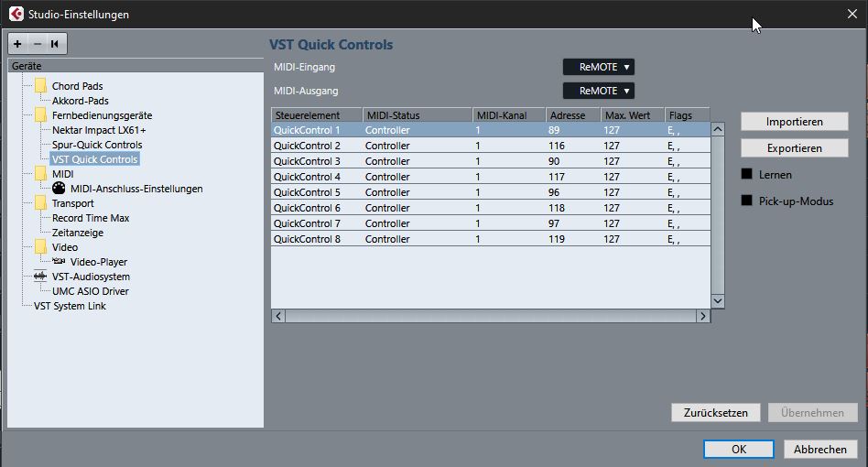The width and height of the screenshot is (868, 467).
Task: Click the remove device minus icon
Action: [x=37, y=44]
